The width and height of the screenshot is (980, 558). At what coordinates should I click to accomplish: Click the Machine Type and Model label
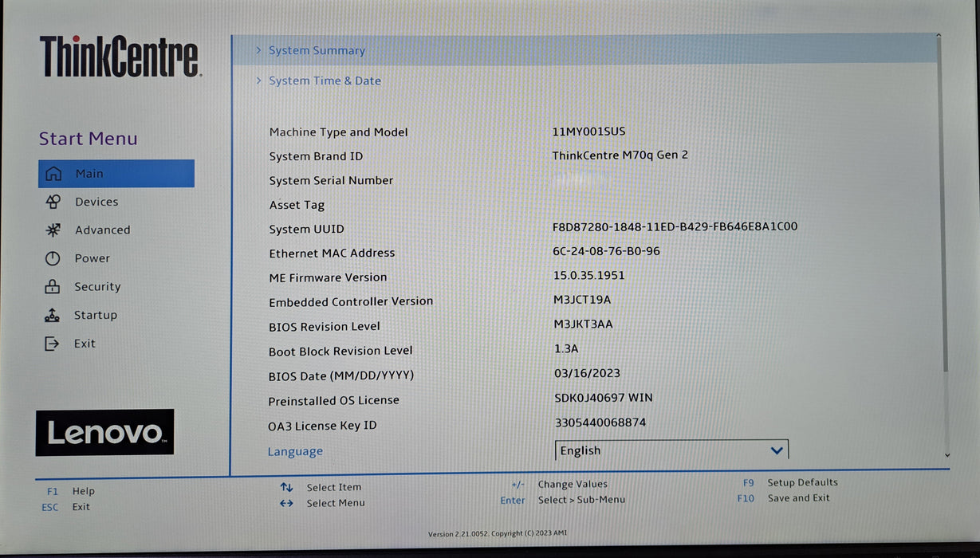pos(338,132)
